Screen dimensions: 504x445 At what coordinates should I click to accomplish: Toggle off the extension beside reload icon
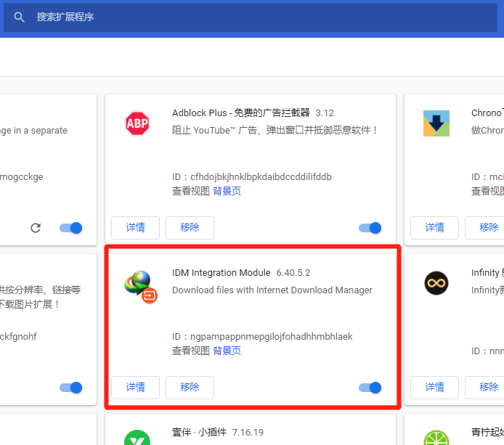click(70, 228)
